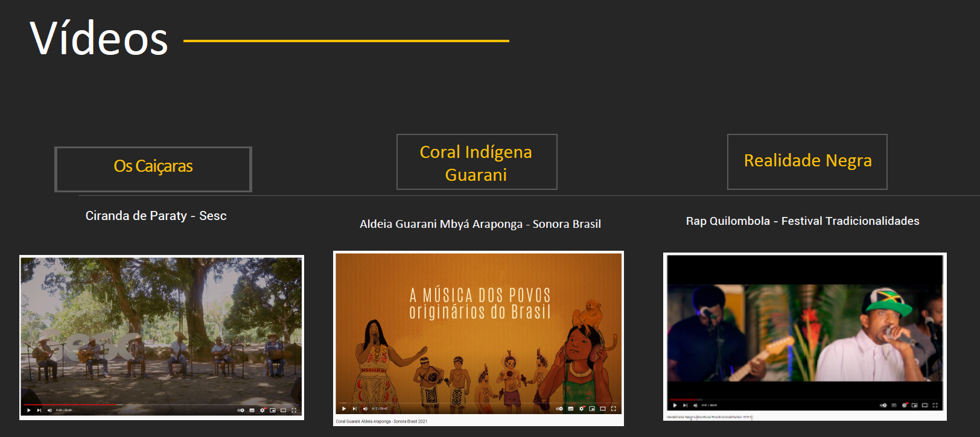
Task: Enter fullscreen on Rap Quilombola video
Action: (x=935, y=405)
